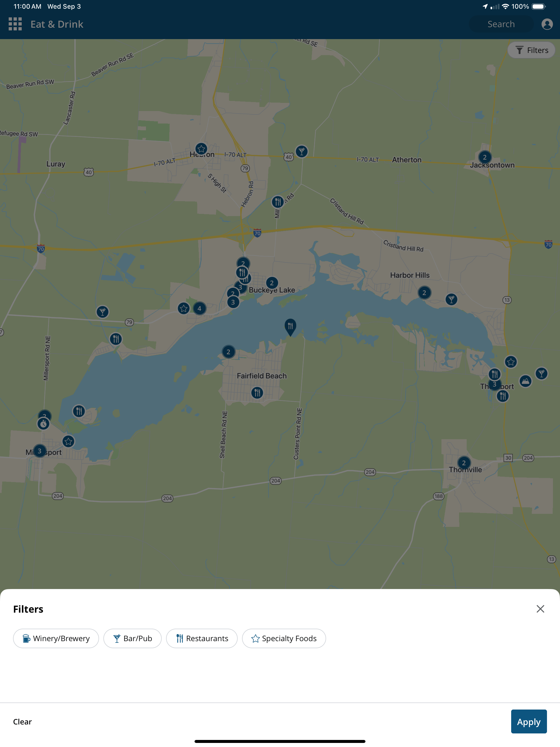Select the restaurant marker on Mill Dam Rd

click(278, 202)
